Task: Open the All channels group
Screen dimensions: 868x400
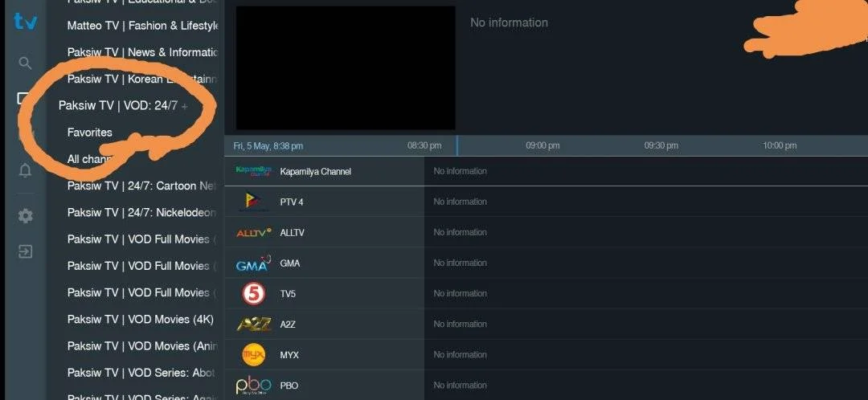Action: (x=88, y=159)
